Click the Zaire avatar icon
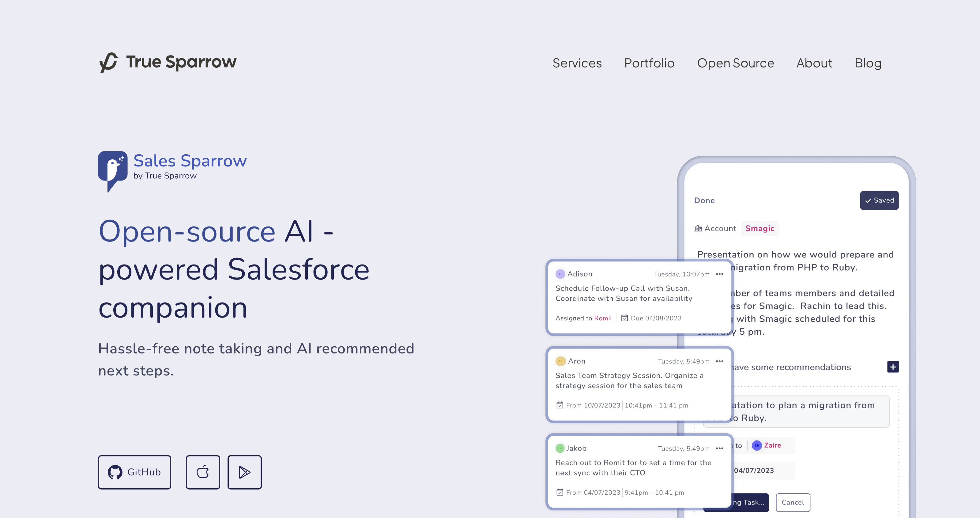 tap(757, 445)
